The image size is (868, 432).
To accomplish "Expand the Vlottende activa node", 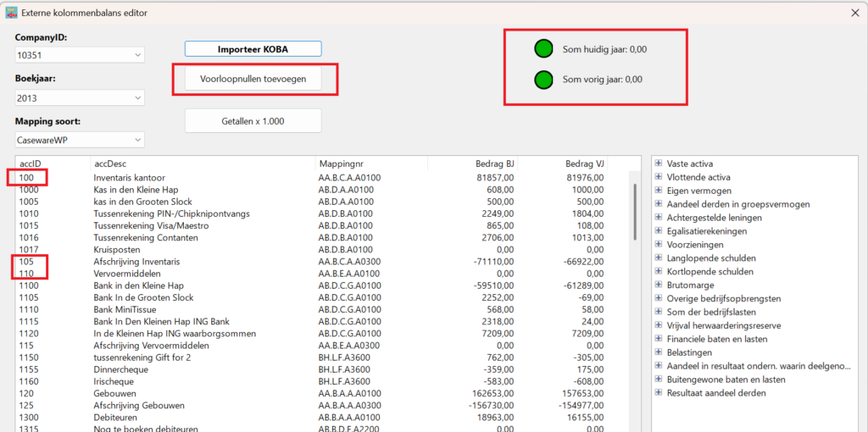I will 659,177.
